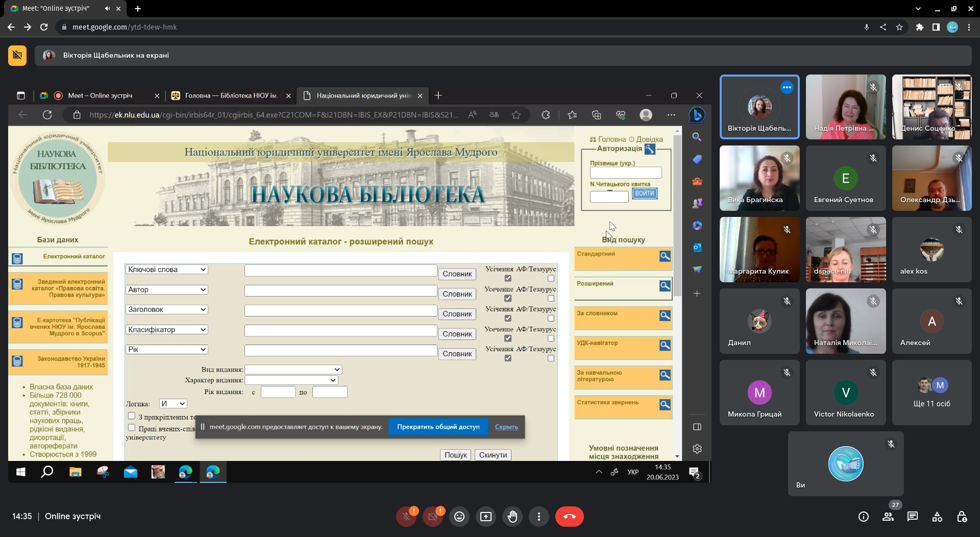980x537 pixels.
Task: Open the emoji reactions button
Action: 459,517
